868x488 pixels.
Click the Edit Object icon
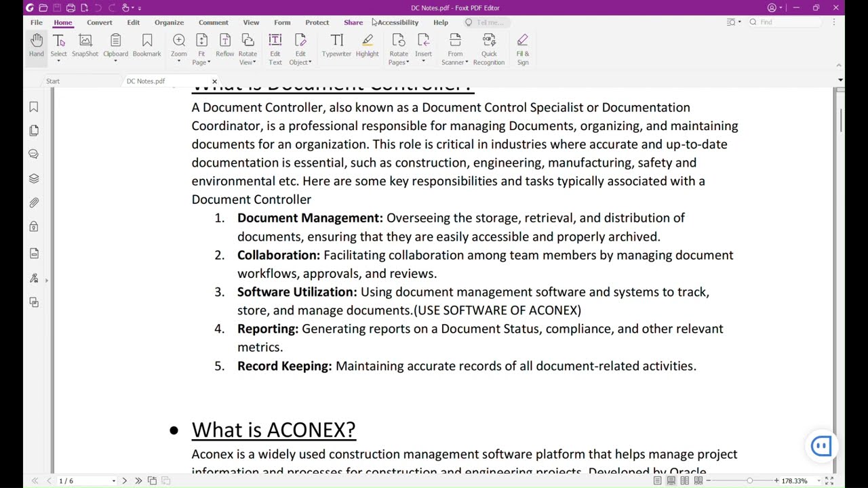coord(300,41)
